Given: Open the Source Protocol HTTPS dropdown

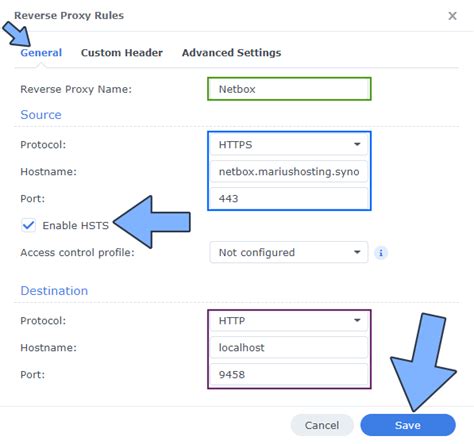Looking at the screenshot, I should [289, 145].
